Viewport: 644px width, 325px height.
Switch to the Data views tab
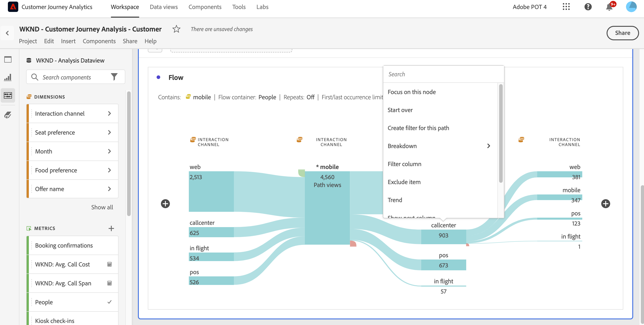point(164,7)
